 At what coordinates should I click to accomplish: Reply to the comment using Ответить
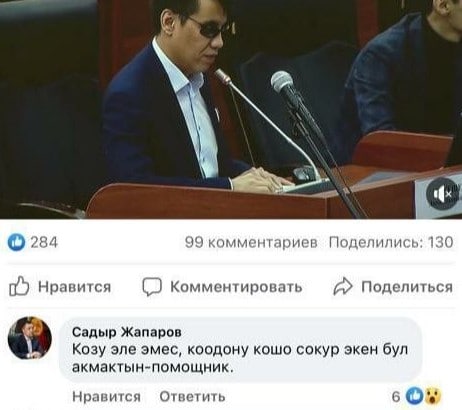[x=192, y=397]
